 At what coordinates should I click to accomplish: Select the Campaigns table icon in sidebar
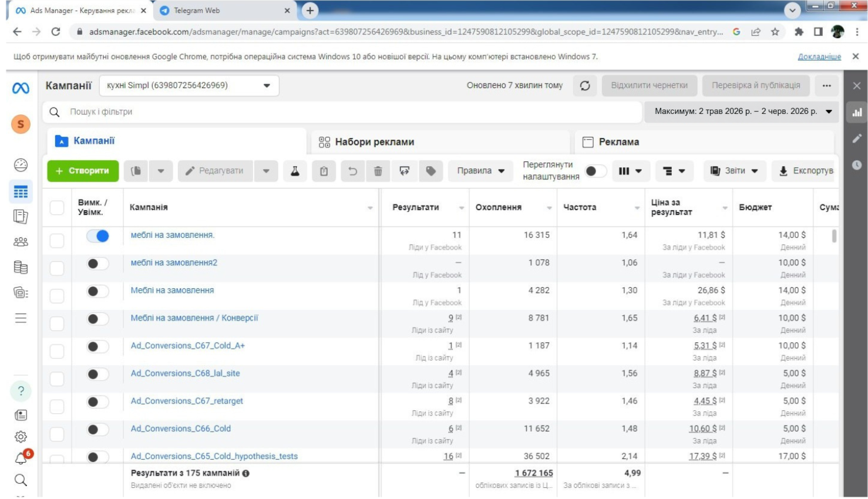[21, 192]
